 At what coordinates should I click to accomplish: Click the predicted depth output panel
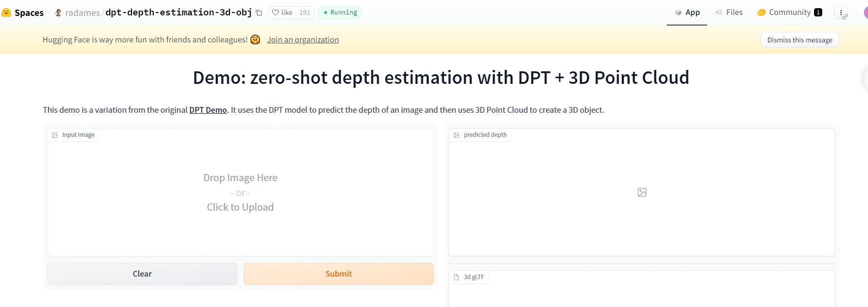(x=642, y=192)
